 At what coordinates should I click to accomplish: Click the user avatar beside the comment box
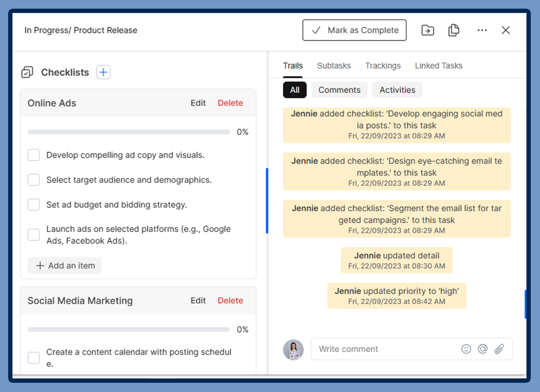[293, 350]
